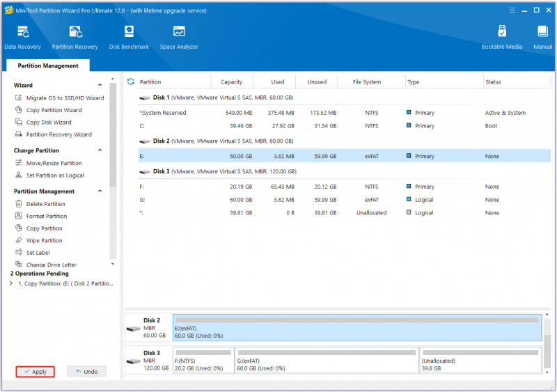Sort partitions by Capacity column header
The width and height of the screenshot is (557, 392).
point(232,81)
